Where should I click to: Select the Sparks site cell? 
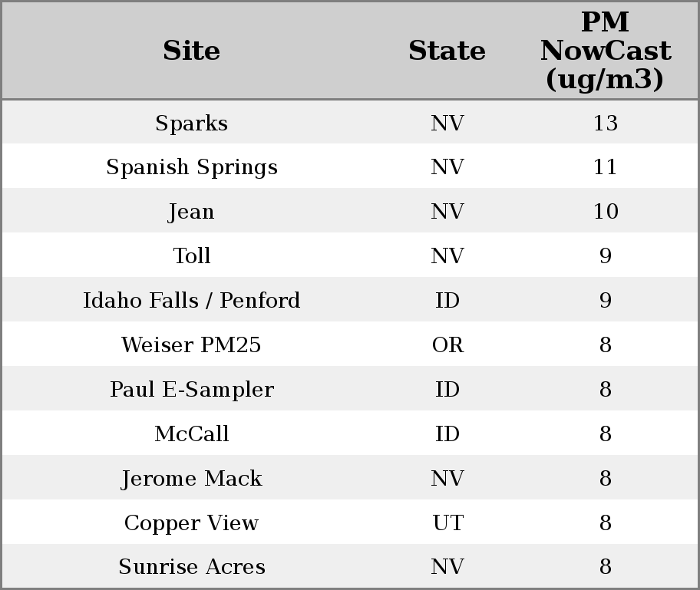[x=191, y=124]
